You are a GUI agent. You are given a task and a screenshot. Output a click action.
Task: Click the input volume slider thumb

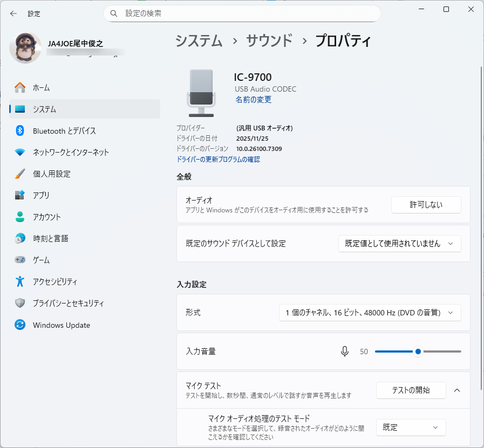pyautogui.click(x=418, y=351)
